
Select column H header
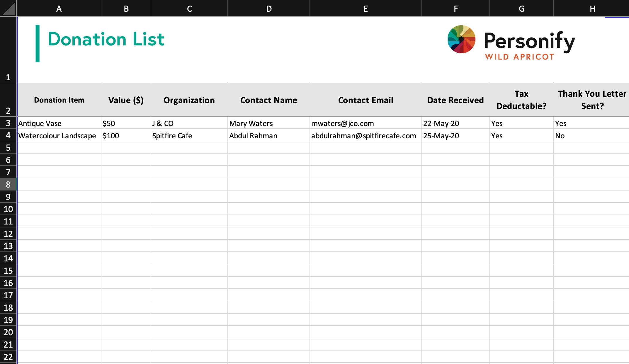[x=591, y=8]
